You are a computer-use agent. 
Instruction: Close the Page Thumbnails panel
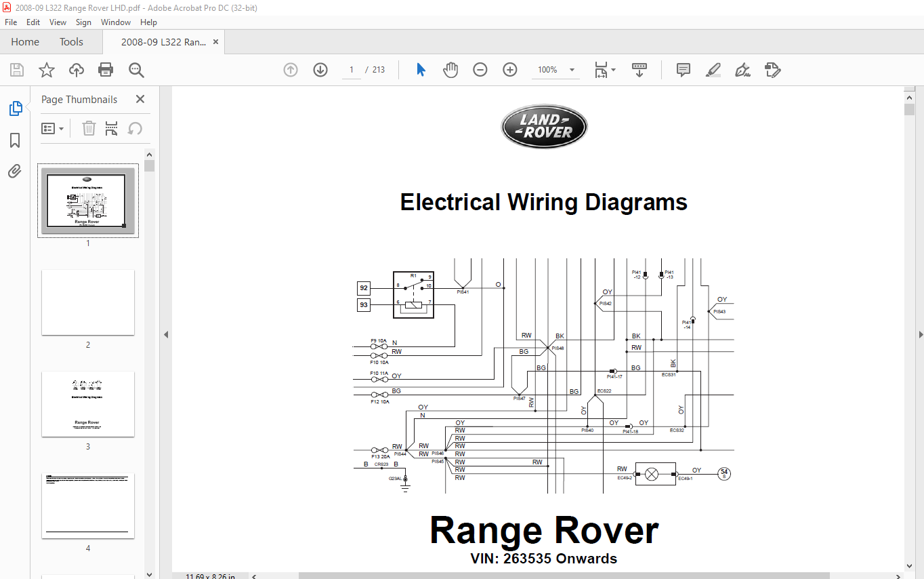tap(140, 99)
